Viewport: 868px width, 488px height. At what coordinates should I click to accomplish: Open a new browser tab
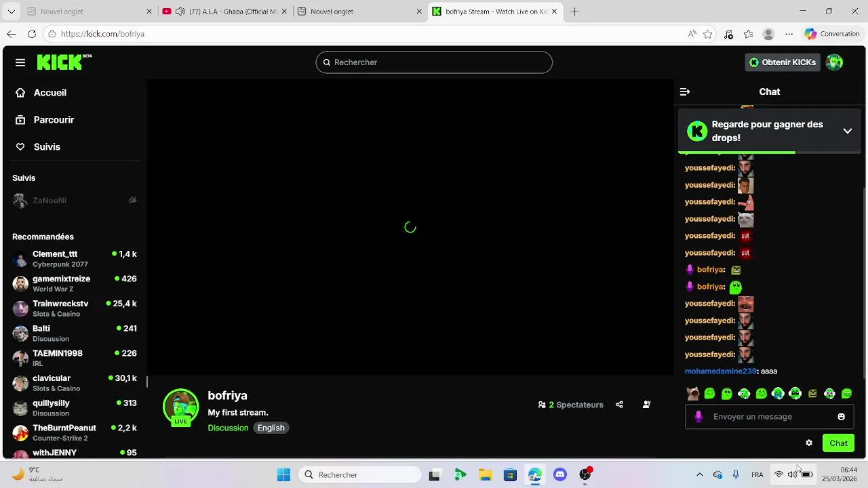point(575,12)
